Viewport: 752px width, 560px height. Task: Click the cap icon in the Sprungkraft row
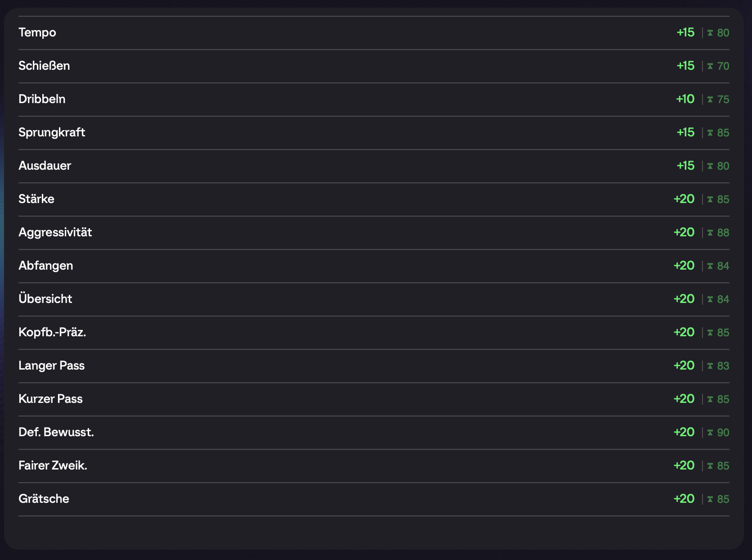pos(710,133)
